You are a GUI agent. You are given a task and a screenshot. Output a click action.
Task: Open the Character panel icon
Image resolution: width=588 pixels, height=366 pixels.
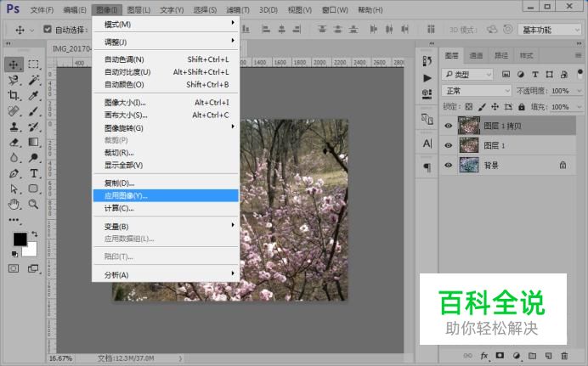coord(427,144)
